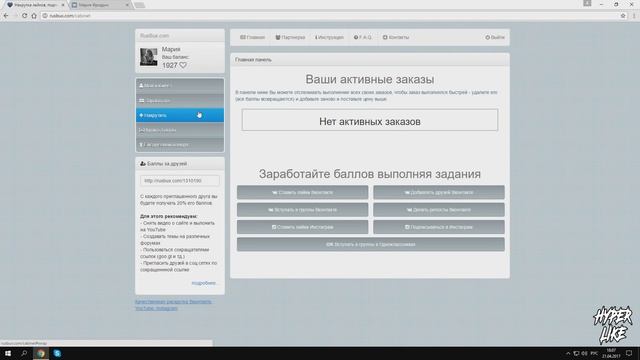This screenshot has height=360, width=640.
Task: Click Ставить лайки Инстаграм button
Action: (302, 227)
